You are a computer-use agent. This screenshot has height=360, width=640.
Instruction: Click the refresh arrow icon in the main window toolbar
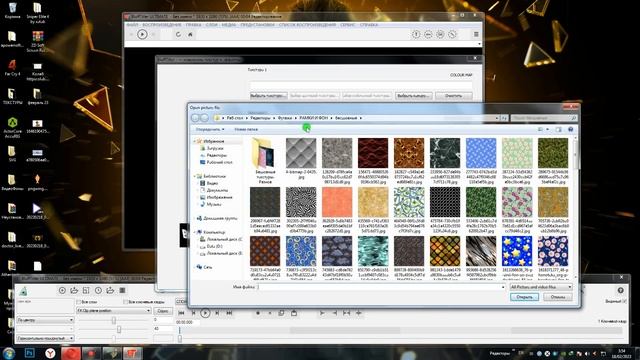178,34
